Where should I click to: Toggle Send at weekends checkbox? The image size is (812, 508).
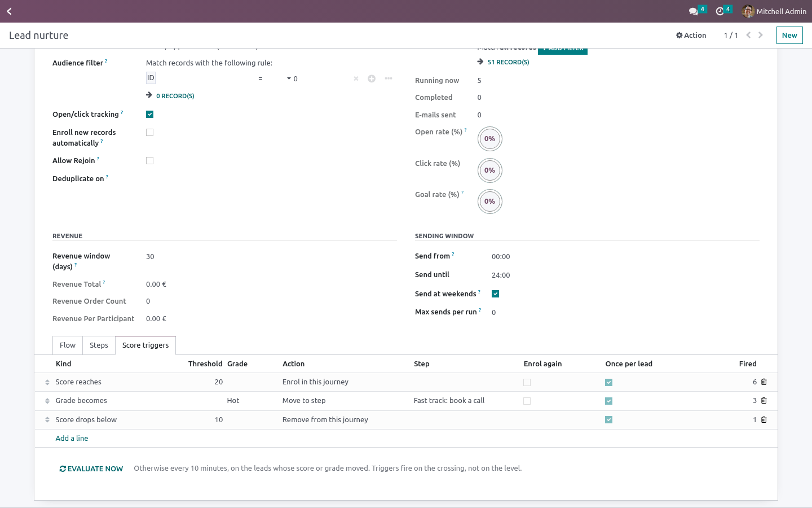click(x=495, y=294)
